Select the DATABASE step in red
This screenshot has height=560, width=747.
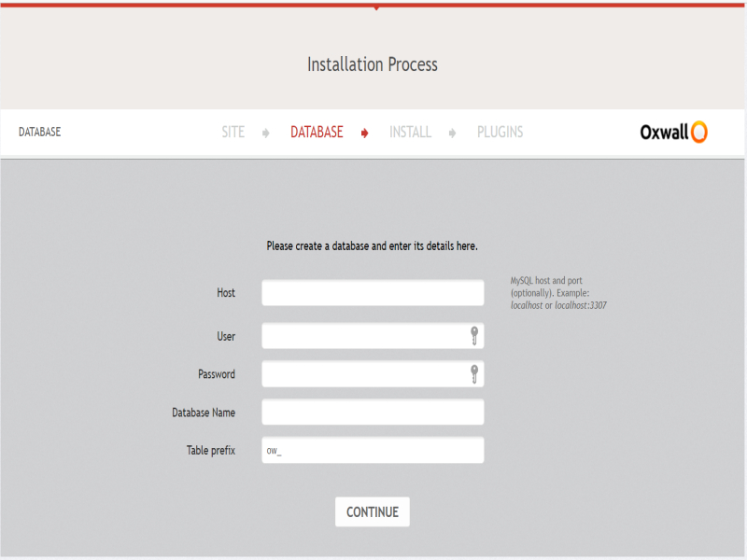[317, 133]
